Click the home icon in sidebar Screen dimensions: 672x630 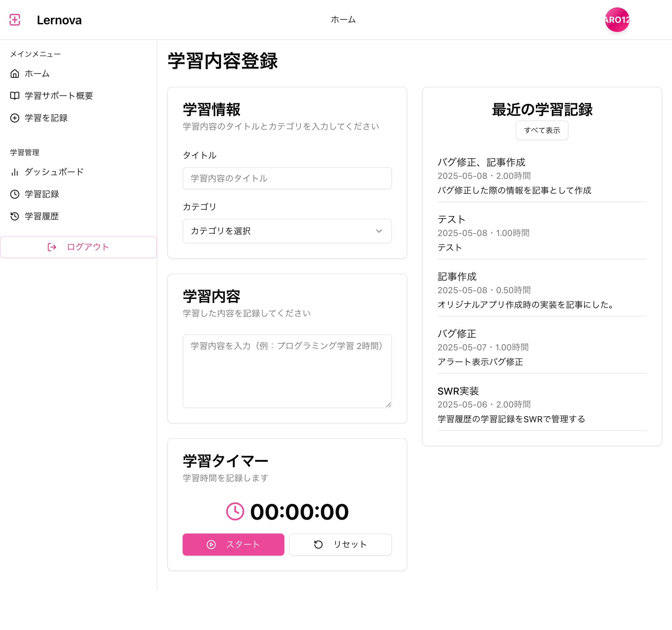[x=14, y=74]
